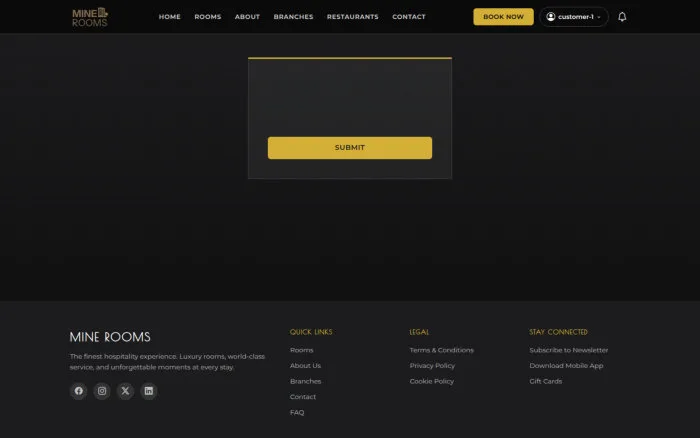This screenshot has height=438, width=700.
Task: Click the customer-1 user avatar icon
Action: click(550, 17)
